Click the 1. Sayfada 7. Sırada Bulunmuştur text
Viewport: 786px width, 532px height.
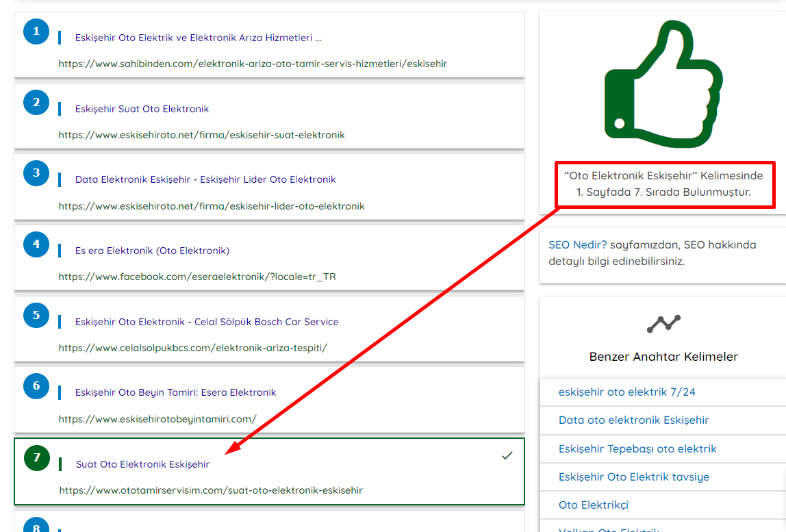coord(663,192)
